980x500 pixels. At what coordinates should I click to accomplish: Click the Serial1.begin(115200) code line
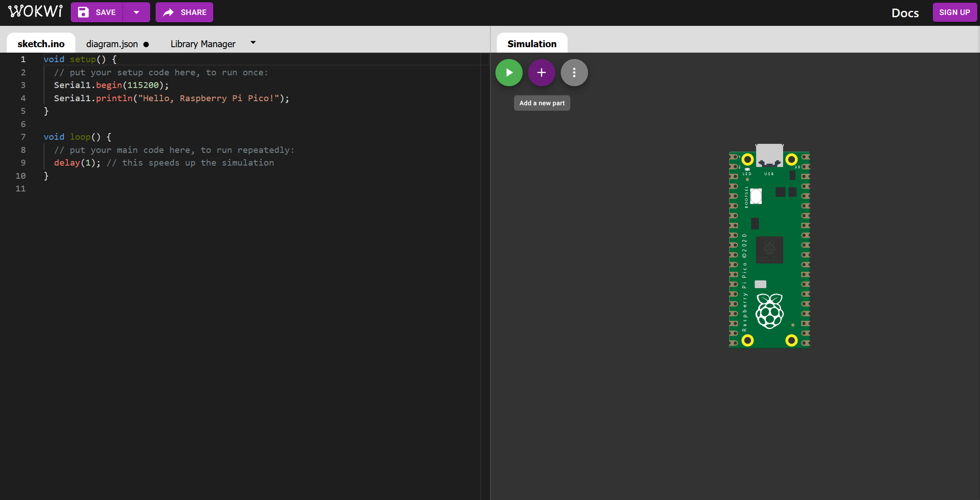coord(111,85)
